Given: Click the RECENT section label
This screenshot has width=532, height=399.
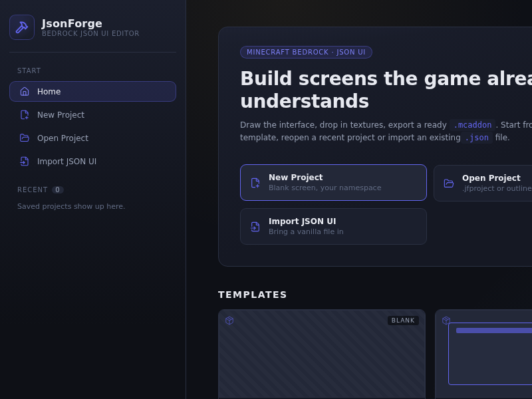Looking at the screenshot, I should click(32, 190).
